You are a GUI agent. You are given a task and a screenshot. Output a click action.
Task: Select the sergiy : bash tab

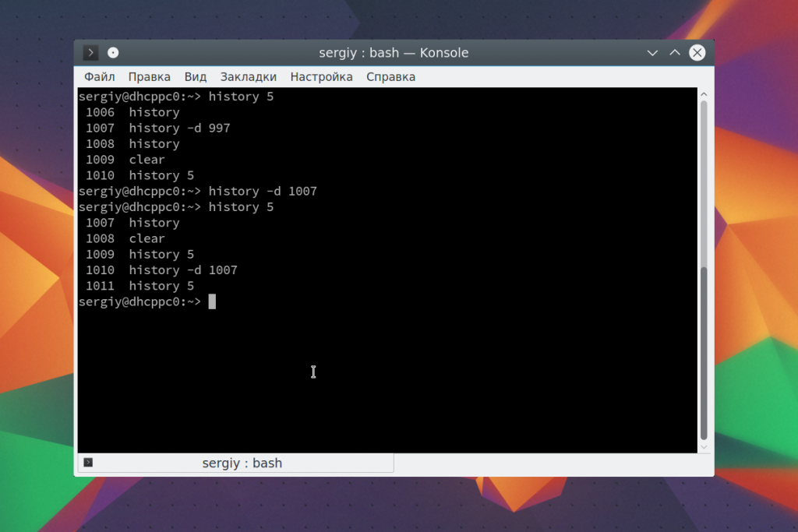click(242, 463)
